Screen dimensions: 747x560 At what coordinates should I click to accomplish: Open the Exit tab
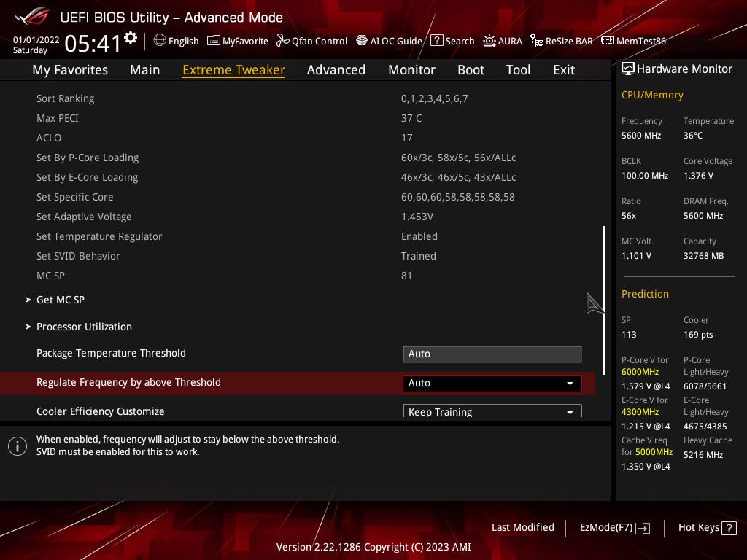click(564, 70)
